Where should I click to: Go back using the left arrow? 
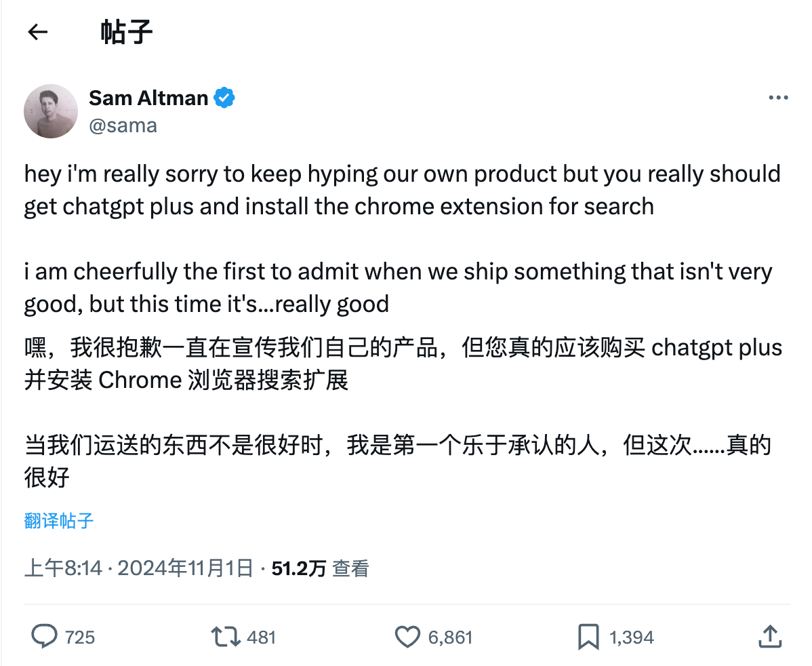[x=38, y=32]
